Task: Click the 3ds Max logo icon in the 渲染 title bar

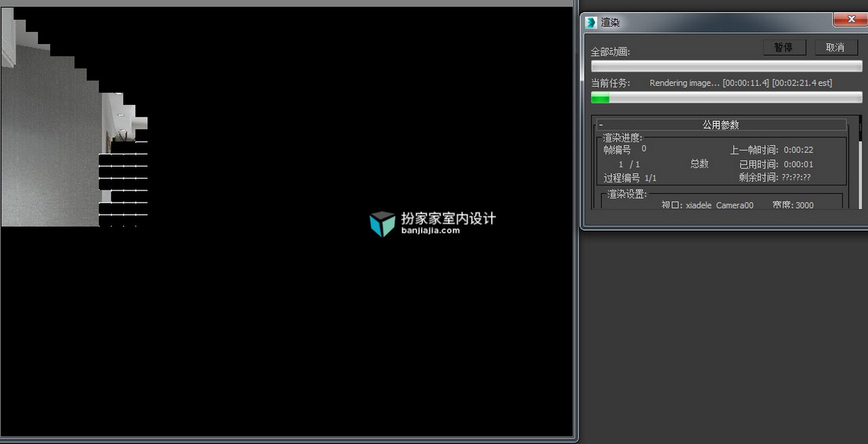Action: [x=591, y=22]
